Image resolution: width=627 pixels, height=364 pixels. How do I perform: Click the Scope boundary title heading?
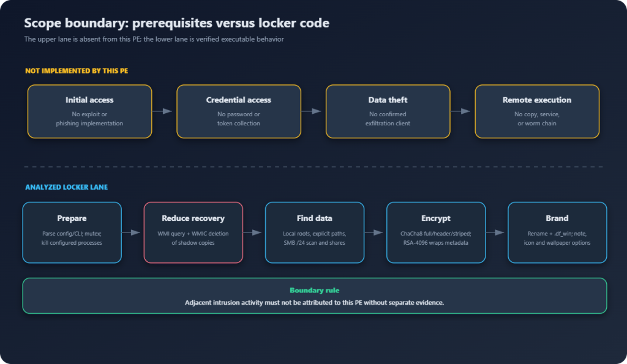177,23
